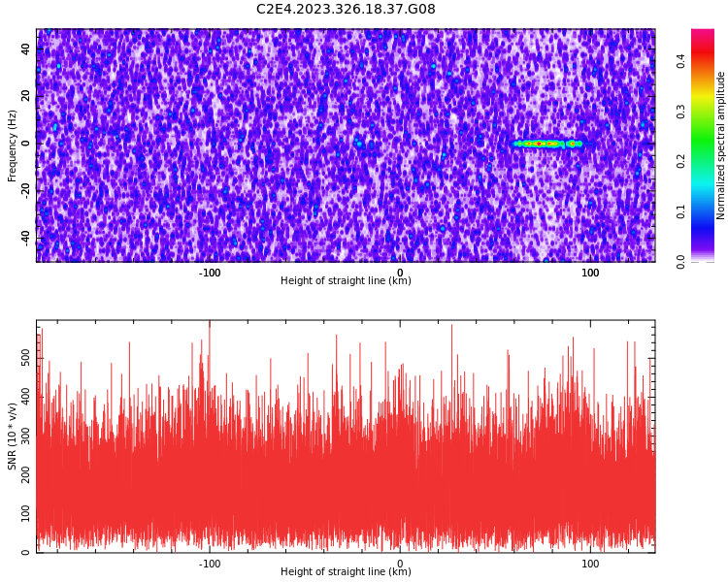Click the plot title C2E4.2023.326.18.37.G08
The width and height of the screenshot is (728, 582).
click(x=346, y=9)
